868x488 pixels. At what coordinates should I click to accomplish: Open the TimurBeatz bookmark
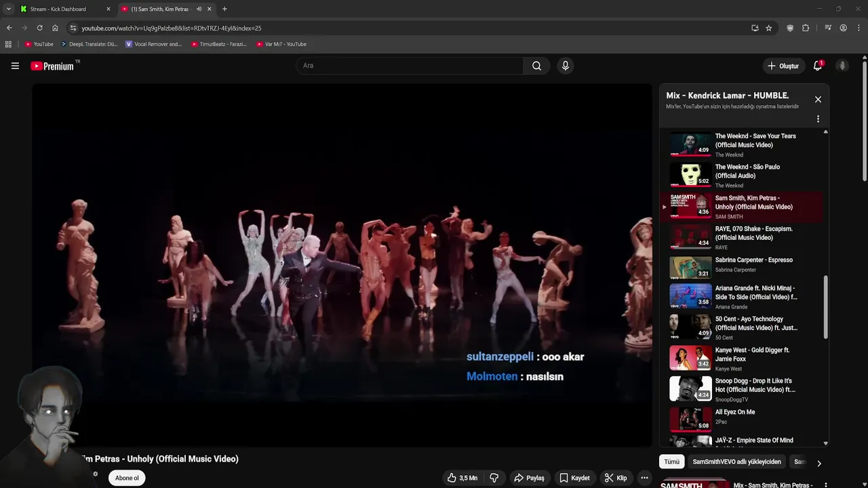point(219,44)
